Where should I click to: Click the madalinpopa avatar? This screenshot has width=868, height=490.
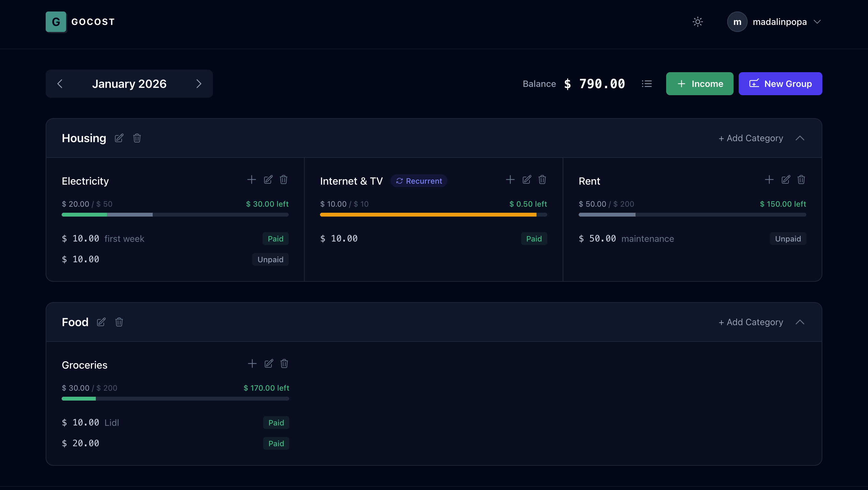coord(737,22)
